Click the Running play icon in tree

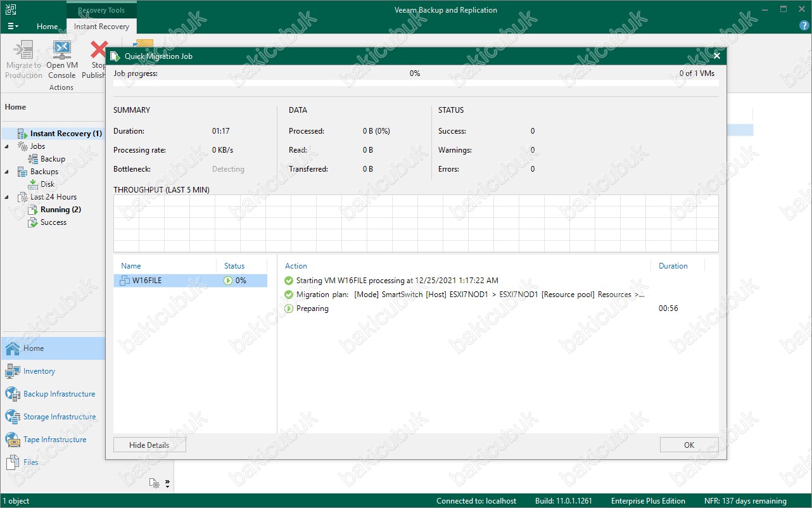33,210
